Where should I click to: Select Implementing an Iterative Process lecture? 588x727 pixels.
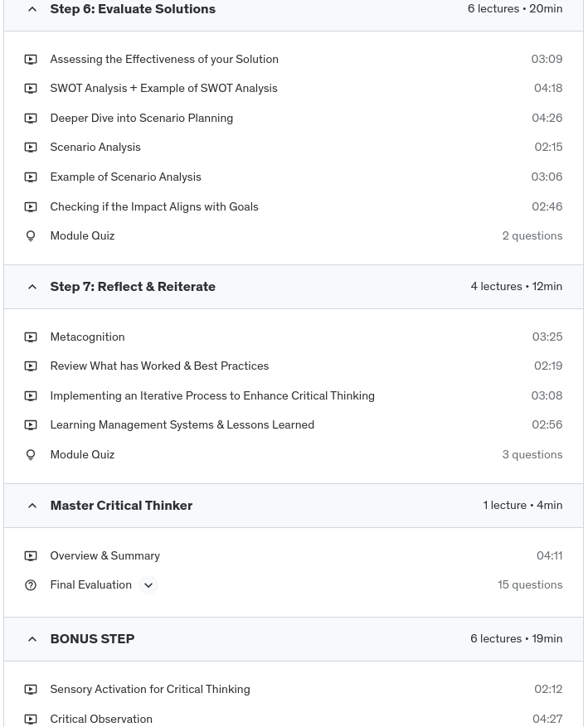pos(211,396)
